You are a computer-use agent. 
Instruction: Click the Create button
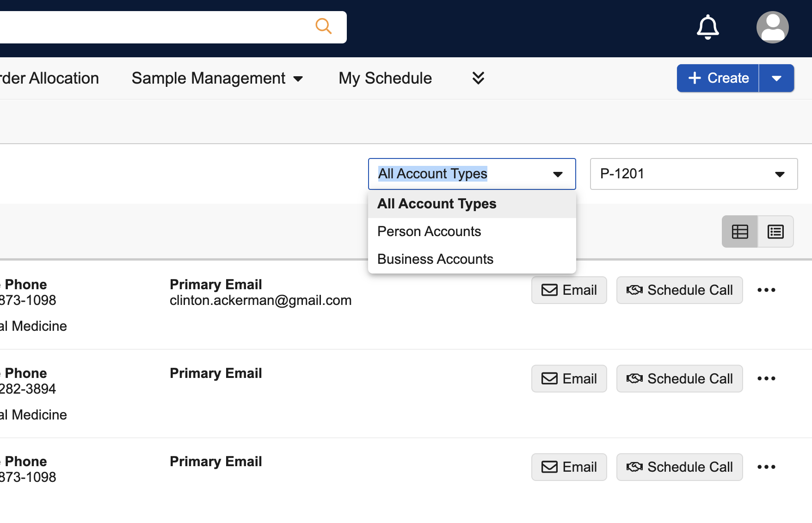(x=717, y=78)
